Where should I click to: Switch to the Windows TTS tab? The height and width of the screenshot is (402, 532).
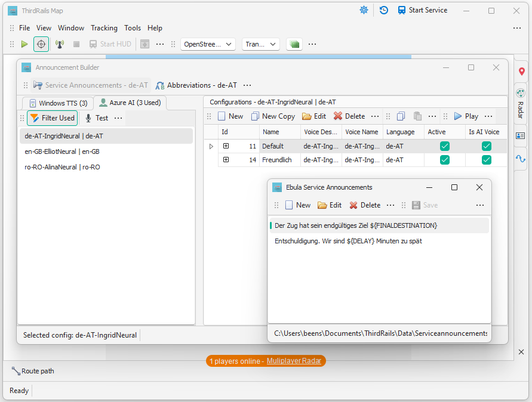tap(58, 103)
